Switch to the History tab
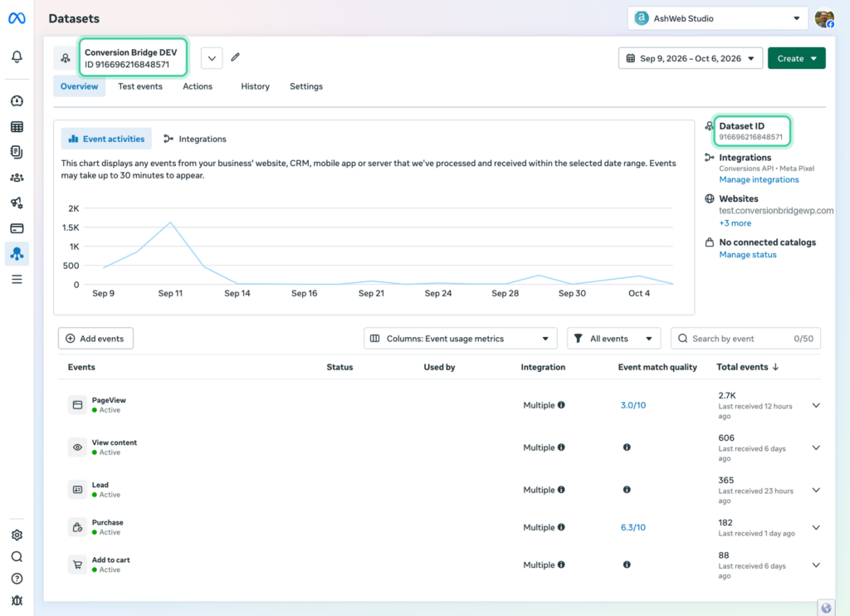 point(255,86)
